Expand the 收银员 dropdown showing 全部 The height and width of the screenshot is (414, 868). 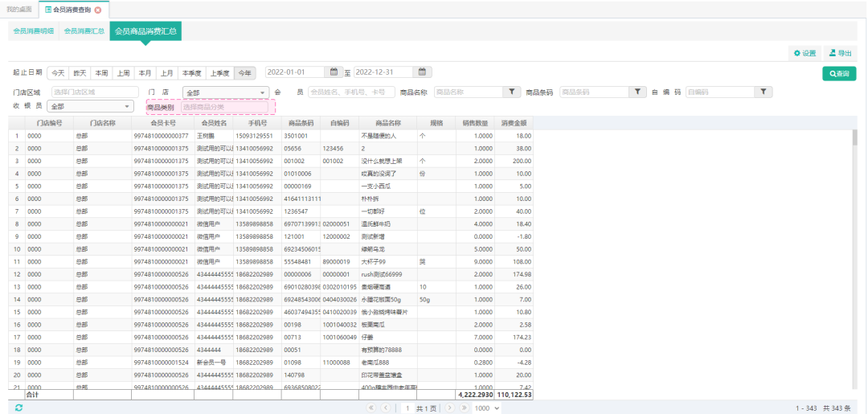click(90, 106)
